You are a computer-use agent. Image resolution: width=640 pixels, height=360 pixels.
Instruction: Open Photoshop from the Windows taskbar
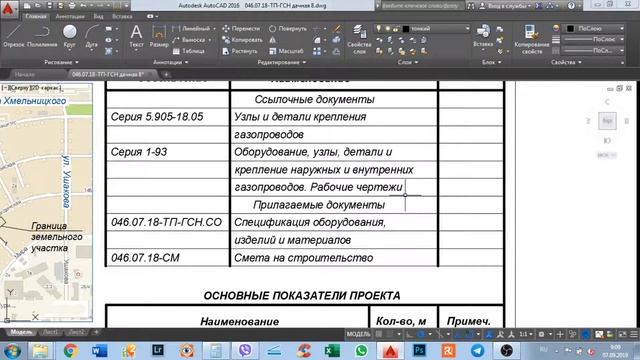click(419, 350)
